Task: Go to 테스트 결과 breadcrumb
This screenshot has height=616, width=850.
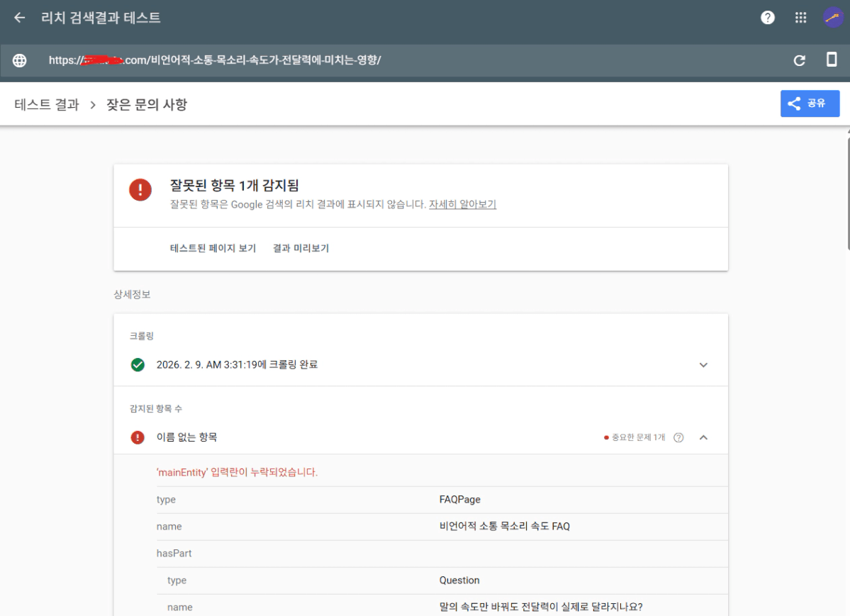Action: pos(47,105)
